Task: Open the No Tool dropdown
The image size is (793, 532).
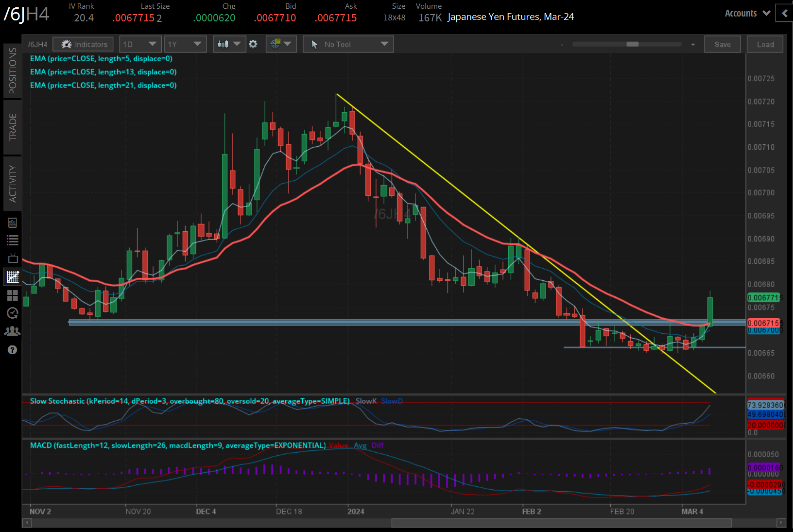Action: [348, 44]
